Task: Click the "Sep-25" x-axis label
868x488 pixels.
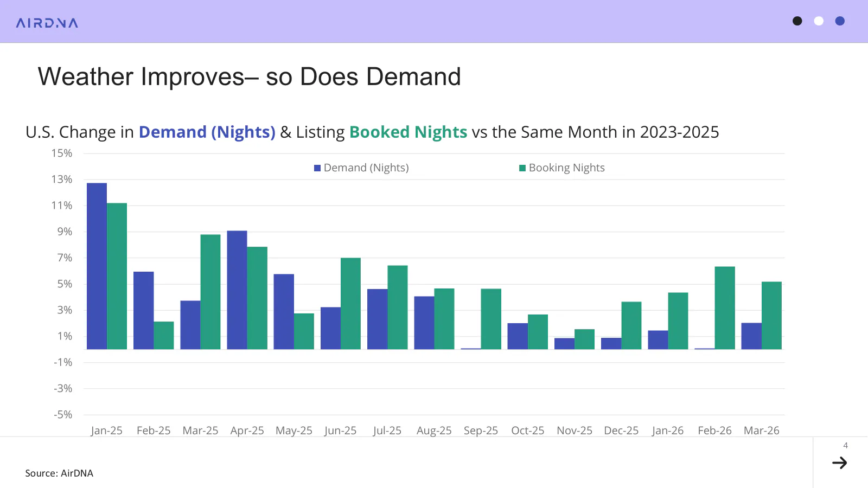Action: (481, 431)
